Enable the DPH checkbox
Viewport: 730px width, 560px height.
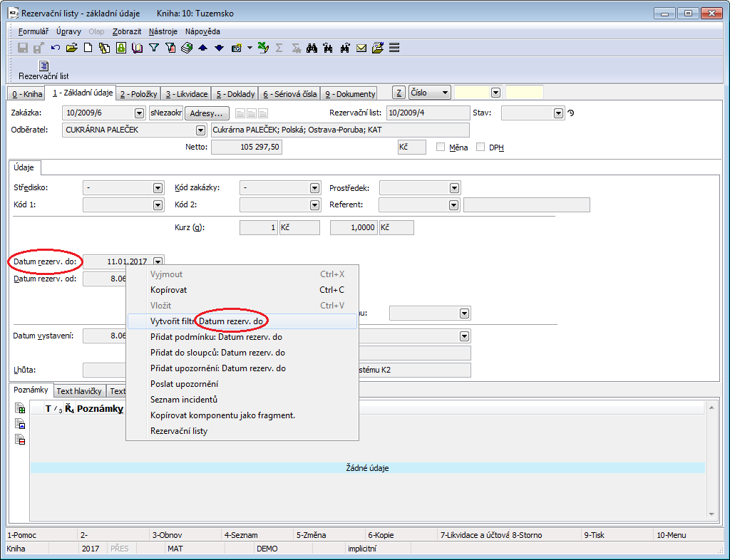pyautogui.click(x=480, y=147)
